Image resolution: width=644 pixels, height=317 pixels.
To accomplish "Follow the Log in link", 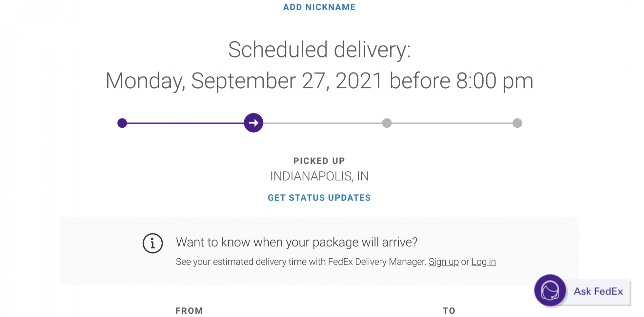I will 483,262.
